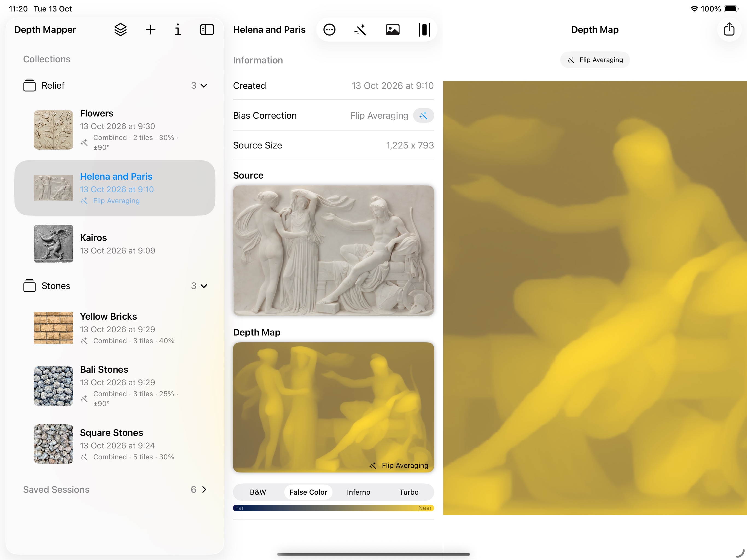Toggle the split view columns icon
Viewport: 747px width, 560px height.
(x=424, y=30)
